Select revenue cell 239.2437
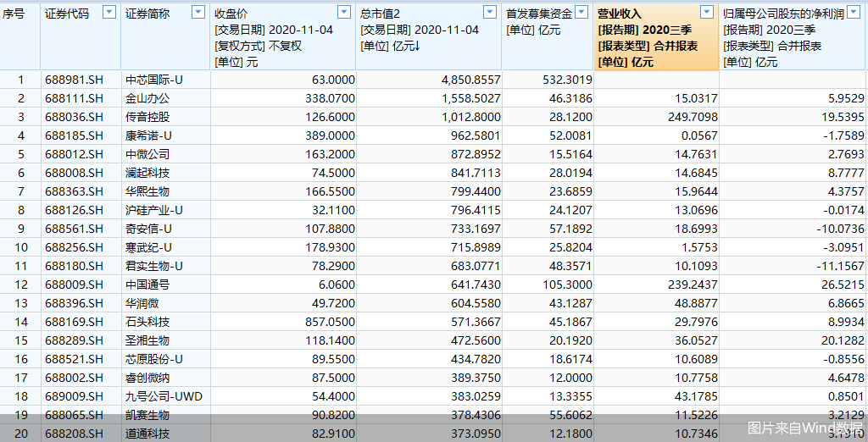868x442 pixels. tap(656, 285)
